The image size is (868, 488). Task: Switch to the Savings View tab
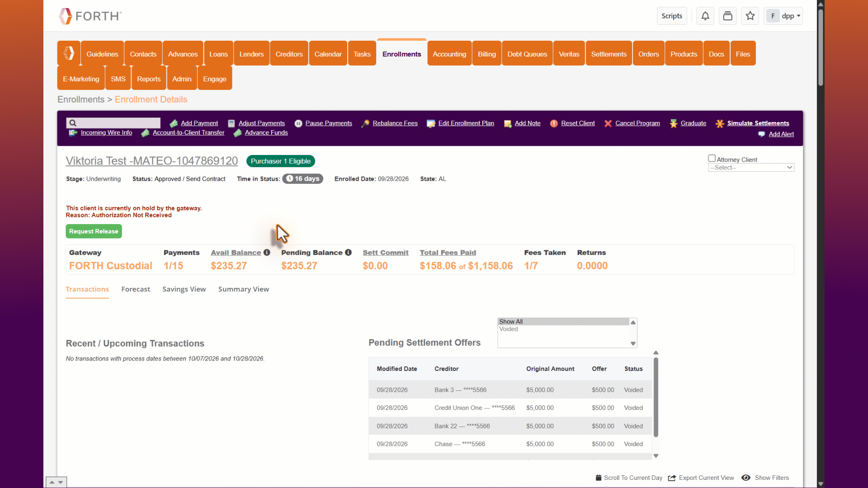coord(184,289)
